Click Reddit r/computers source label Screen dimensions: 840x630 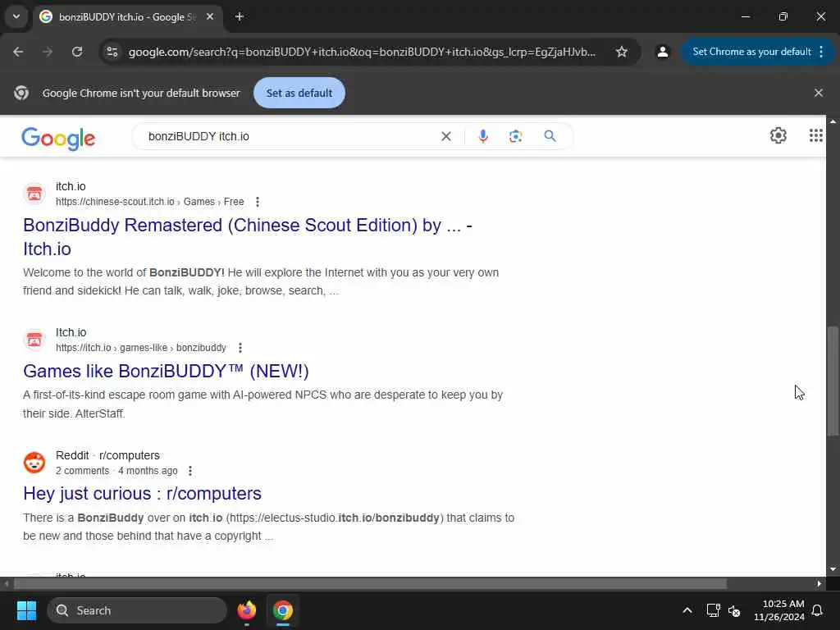point(107,455)
